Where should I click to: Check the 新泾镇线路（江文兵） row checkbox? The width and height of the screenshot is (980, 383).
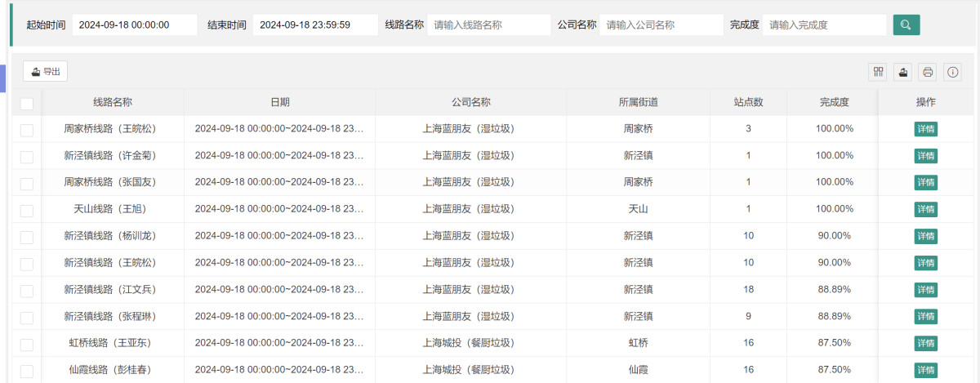pyautogui.click(x=27, y=291)
